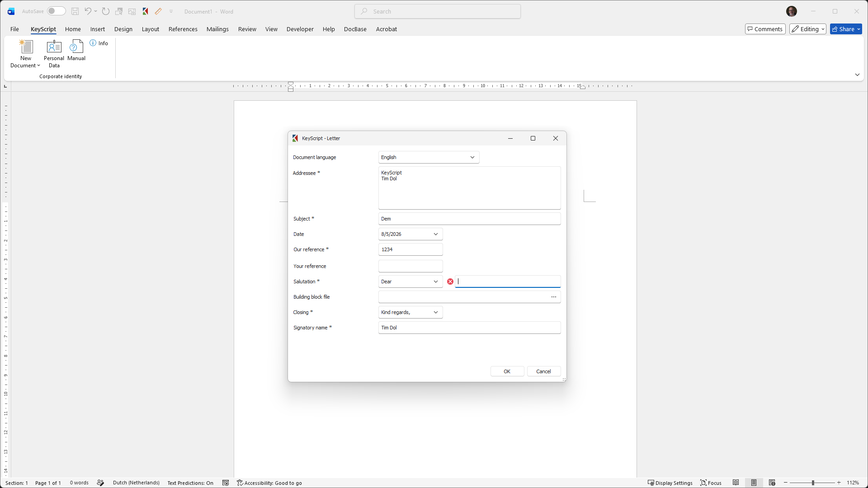Maximize the KeyScript Letter dialog

point(533,138)
